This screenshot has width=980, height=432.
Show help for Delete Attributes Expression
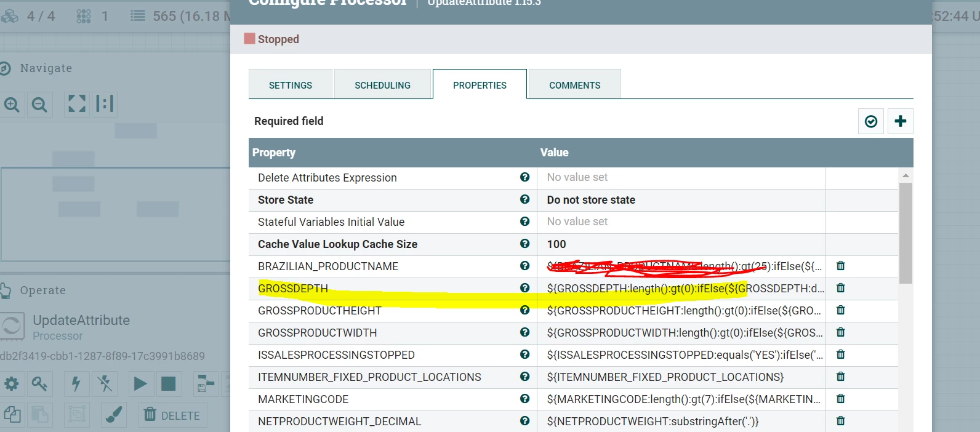click(524, 177)
